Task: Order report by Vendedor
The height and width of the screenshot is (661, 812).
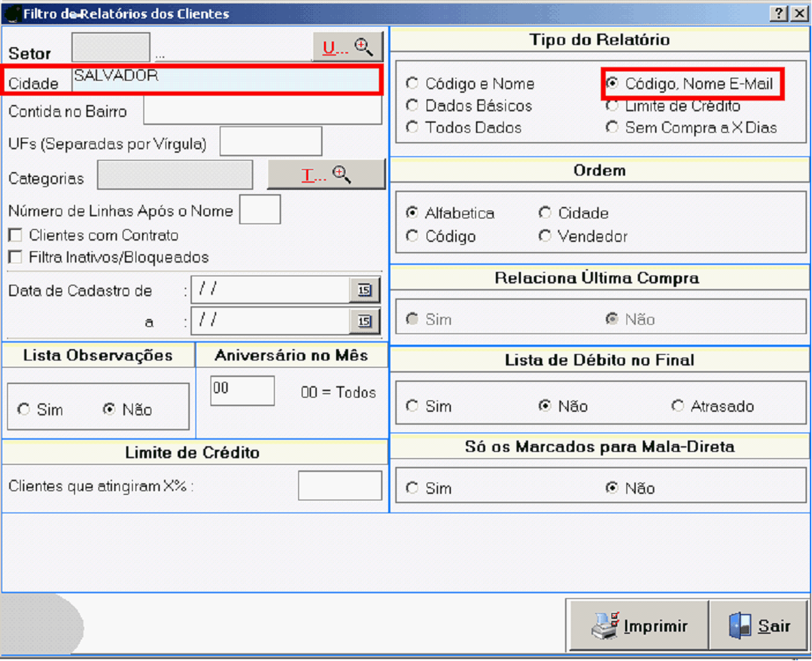Action: [x=545, y=236]
